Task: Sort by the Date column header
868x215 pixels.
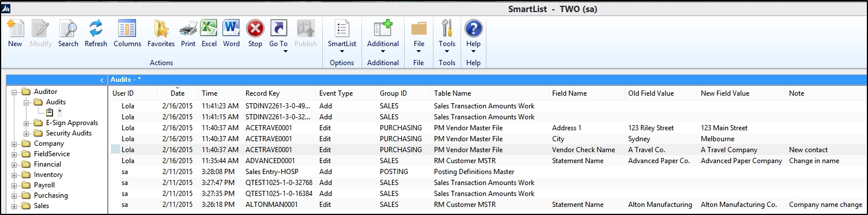Action: point(178,93)
